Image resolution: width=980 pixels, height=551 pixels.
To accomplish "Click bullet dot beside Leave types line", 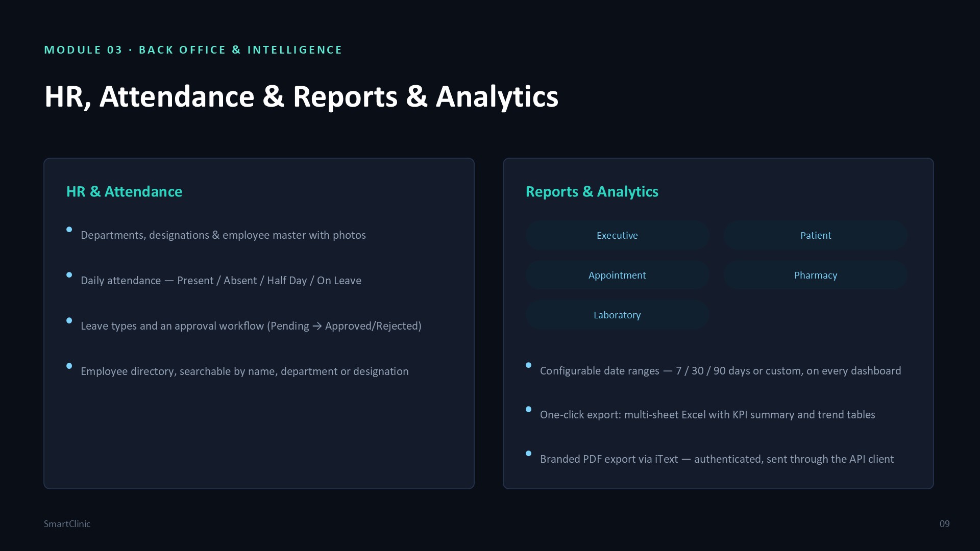I will pyautogui.click(x=69, y=320).
